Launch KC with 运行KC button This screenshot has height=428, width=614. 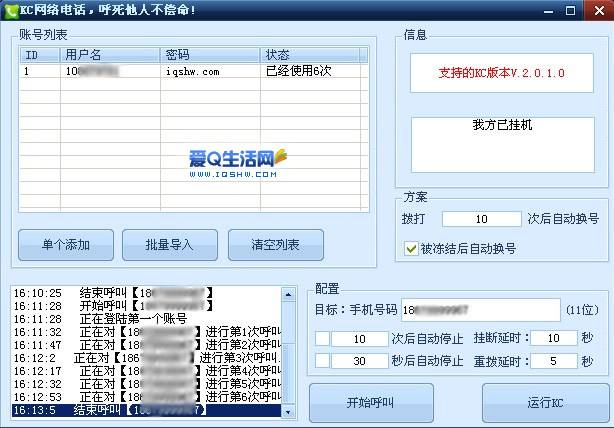545,403
